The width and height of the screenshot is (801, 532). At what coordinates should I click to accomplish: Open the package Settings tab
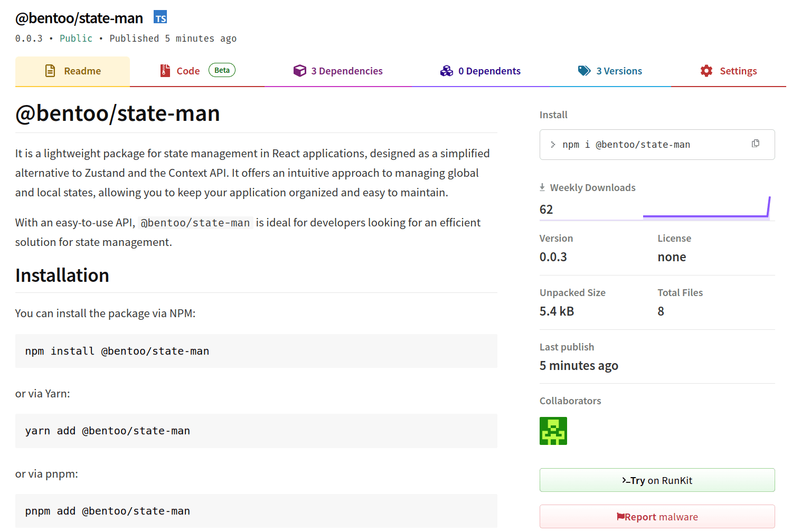(x=729, y=71)
